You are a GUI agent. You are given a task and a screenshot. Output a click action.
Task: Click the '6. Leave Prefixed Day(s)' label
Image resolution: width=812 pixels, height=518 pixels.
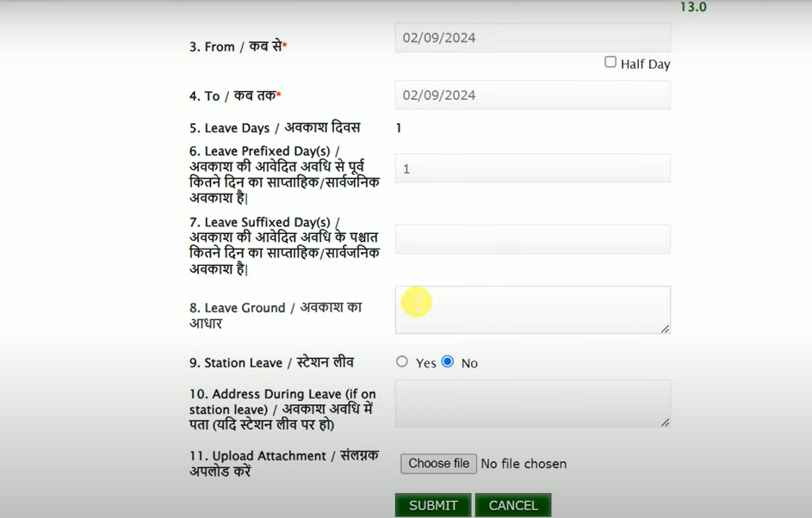pos(284,175)
